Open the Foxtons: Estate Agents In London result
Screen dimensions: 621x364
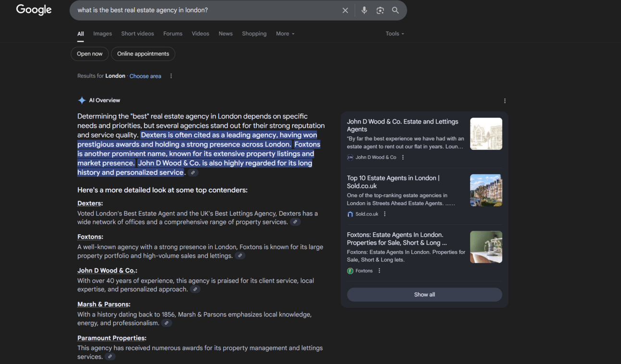point(397,239)
